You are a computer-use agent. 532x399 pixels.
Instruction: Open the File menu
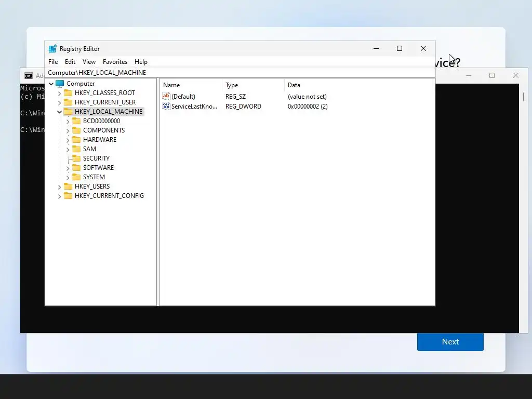point(53,62)
